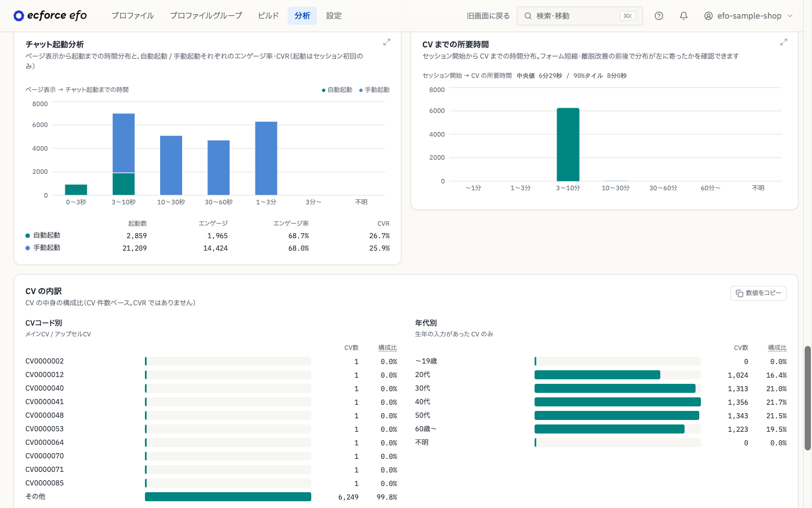812x508 pixels.
Task: Sort CVコード別 by 構成比 header
Action: 387,348
